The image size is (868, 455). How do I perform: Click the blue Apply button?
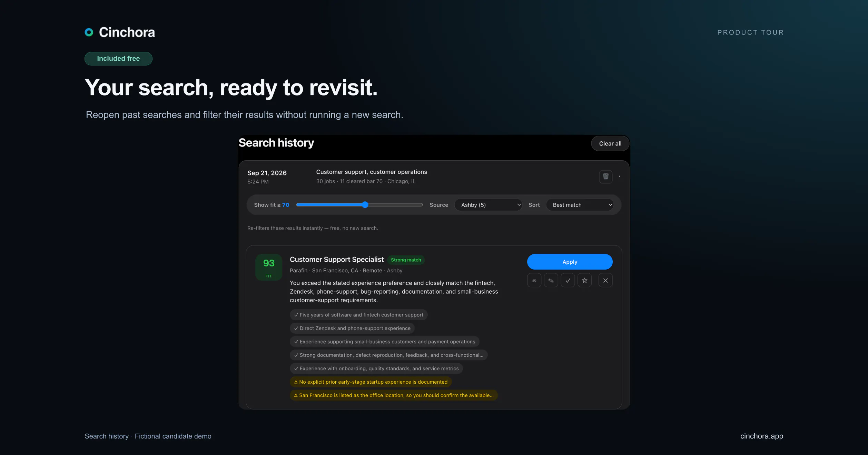pyautogui.click(x=570, y=262)
